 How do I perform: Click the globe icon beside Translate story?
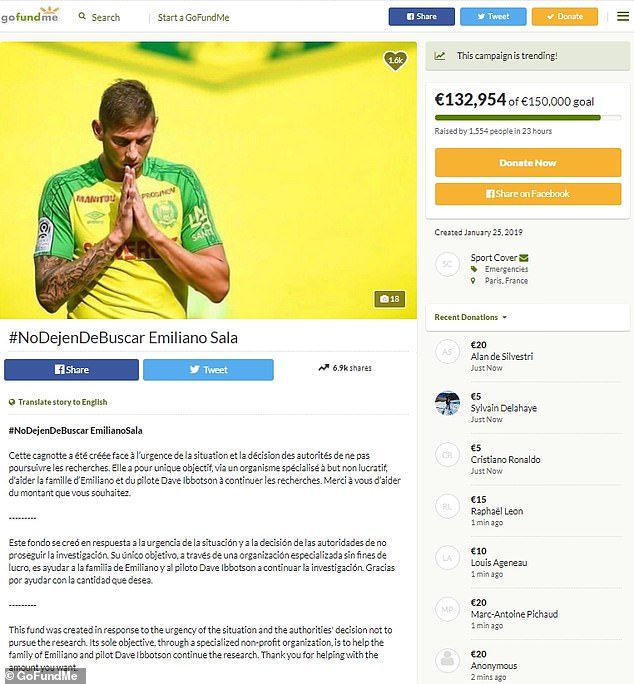coord(12,402)
